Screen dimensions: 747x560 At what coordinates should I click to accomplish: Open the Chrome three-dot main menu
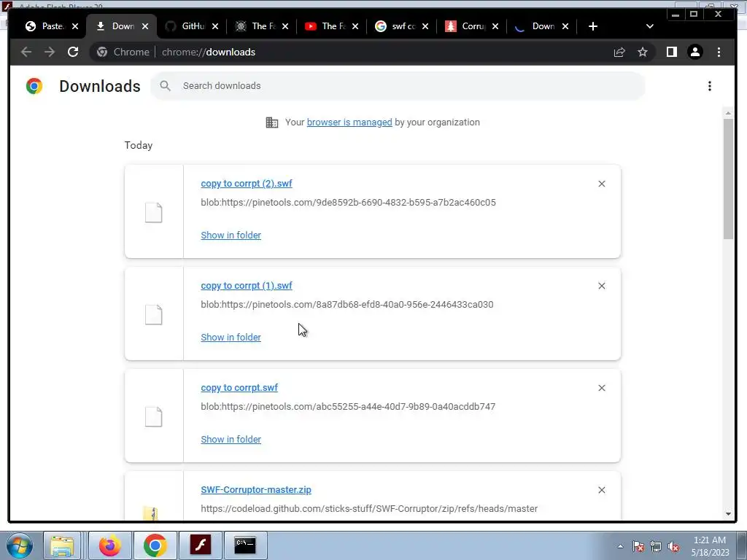click(x=719, y=52)
